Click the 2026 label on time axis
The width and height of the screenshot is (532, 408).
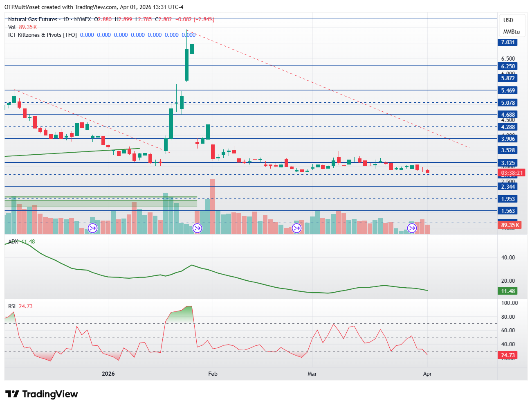point(108,374)
